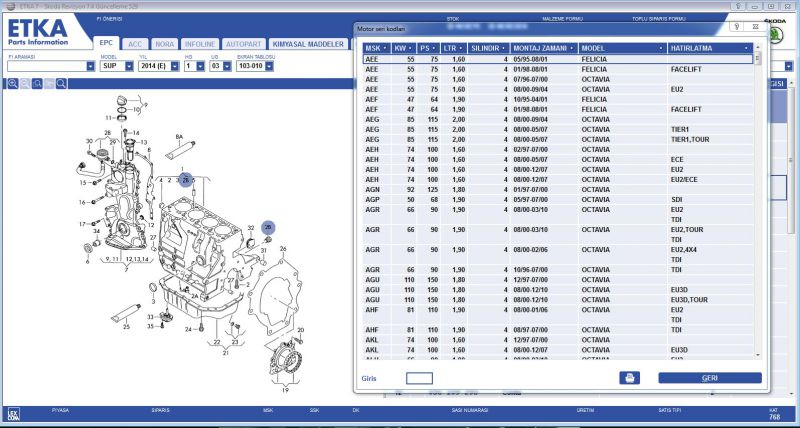Select the AGN 92 kW OCTAVIA row
Image resolution: width=800 pixels, height=428 pixels.
coord(558,189)
